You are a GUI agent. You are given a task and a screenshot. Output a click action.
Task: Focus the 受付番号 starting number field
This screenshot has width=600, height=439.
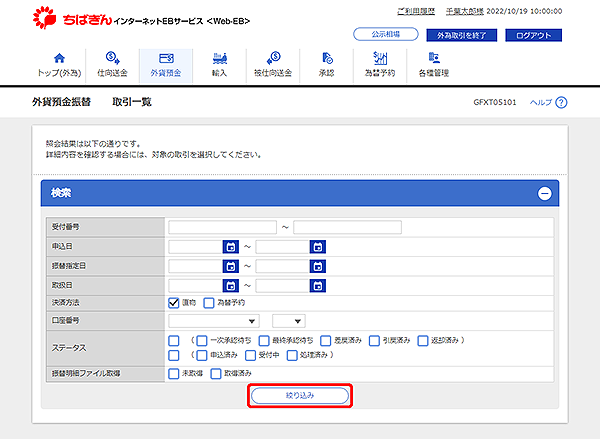222,227
